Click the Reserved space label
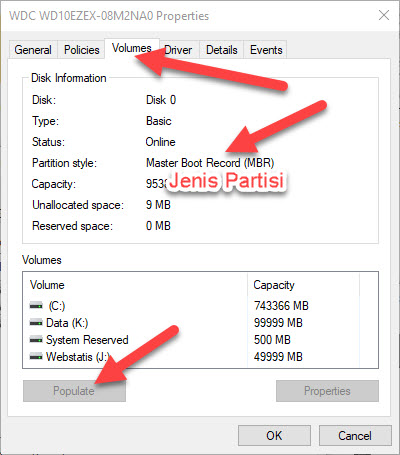 [x=73, y=226]
